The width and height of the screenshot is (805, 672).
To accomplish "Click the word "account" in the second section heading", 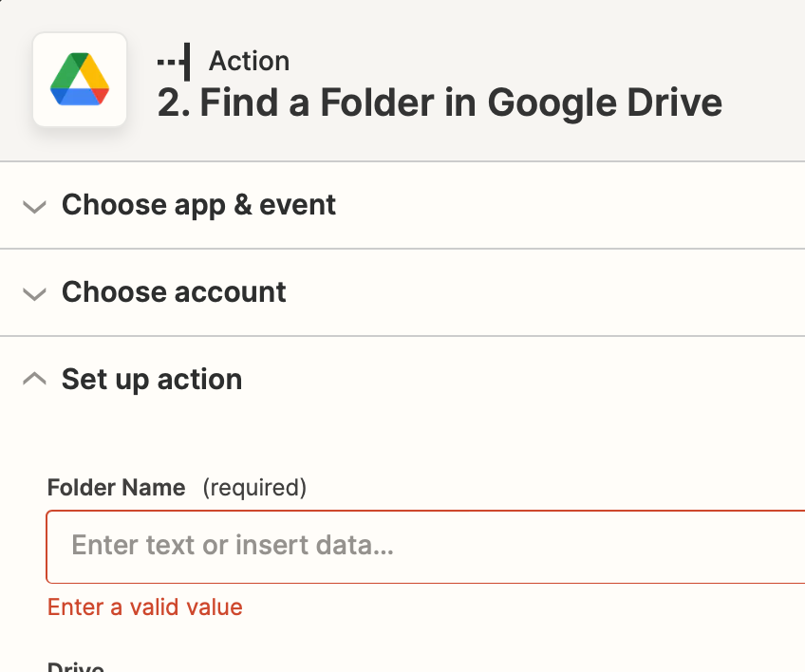I will coord(231,292).
